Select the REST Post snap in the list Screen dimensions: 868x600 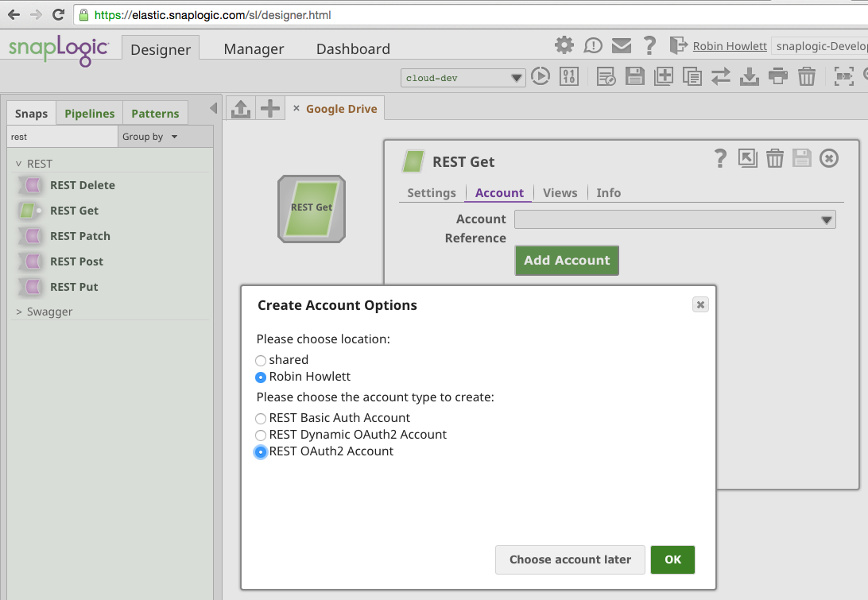coord(76,261)
